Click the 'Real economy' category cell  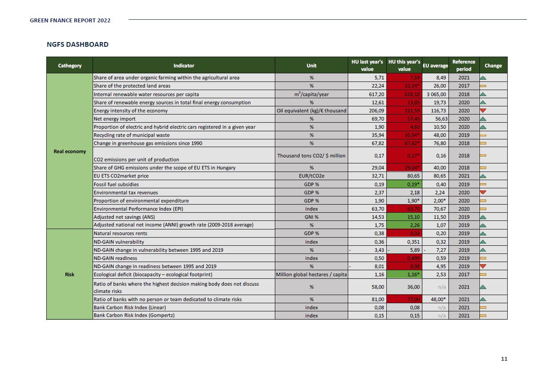tap(69, 151)
